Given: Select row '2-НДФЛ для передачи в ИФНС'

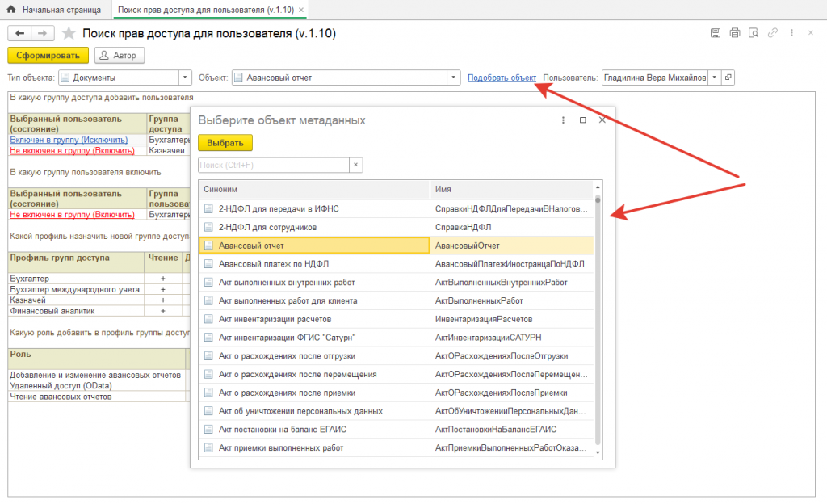Looking at the screenshot, I should (396, 208).
